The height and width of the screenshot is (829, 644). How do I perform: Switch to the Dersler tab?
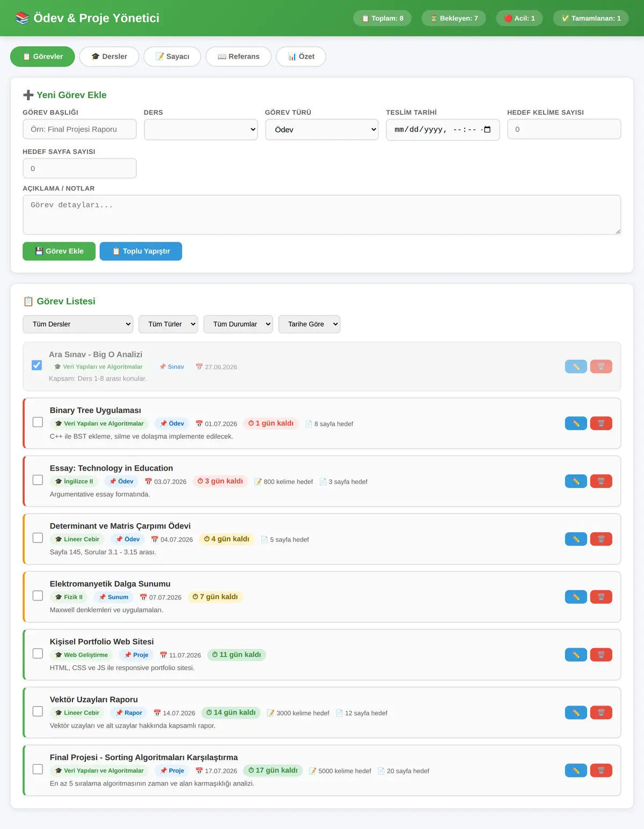click(109, 56)
